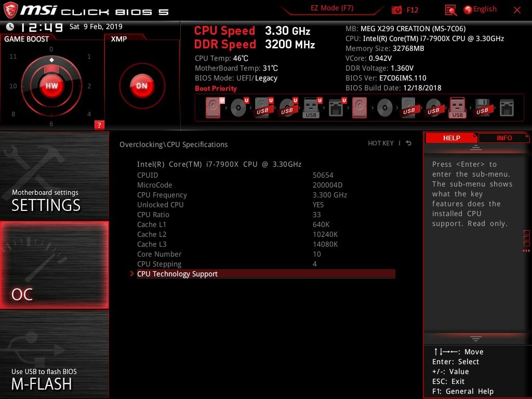Switch to EZ Mode (F7)
This screenshot has width=532, height=399.
click(332, 8)
